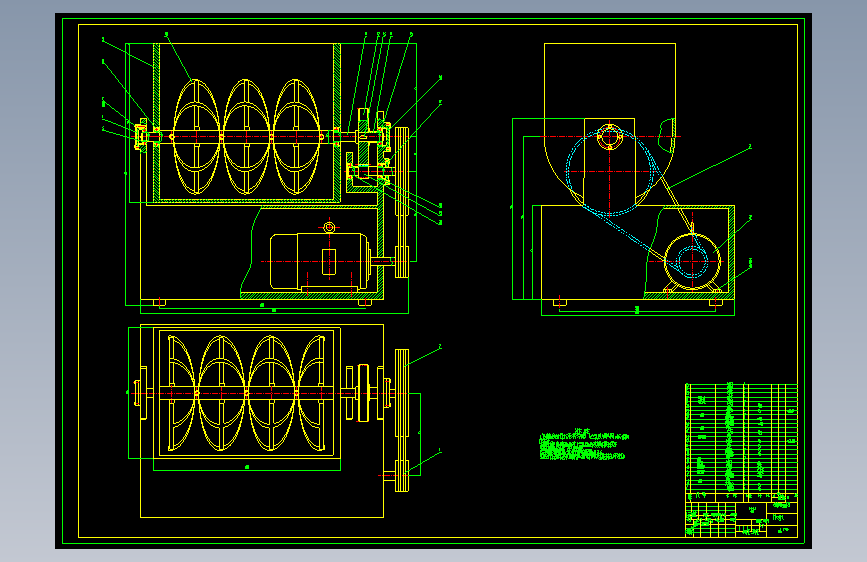This screenshot has width=867, height=562.
Task: Select the cyan belt loop in the side view
Action: pos(636,202)
